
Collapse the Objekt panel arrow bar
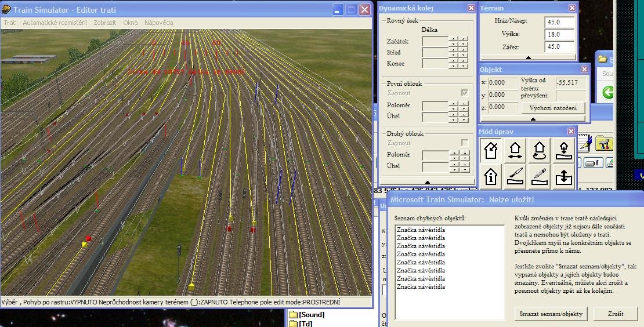coord(533,119)
